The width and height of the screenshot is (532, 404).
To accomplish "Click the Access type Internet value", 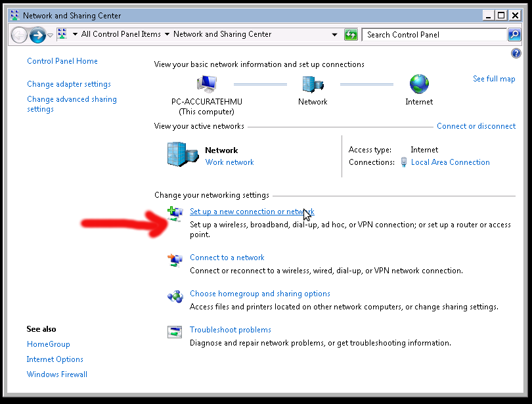I will (x=424, y=150).
